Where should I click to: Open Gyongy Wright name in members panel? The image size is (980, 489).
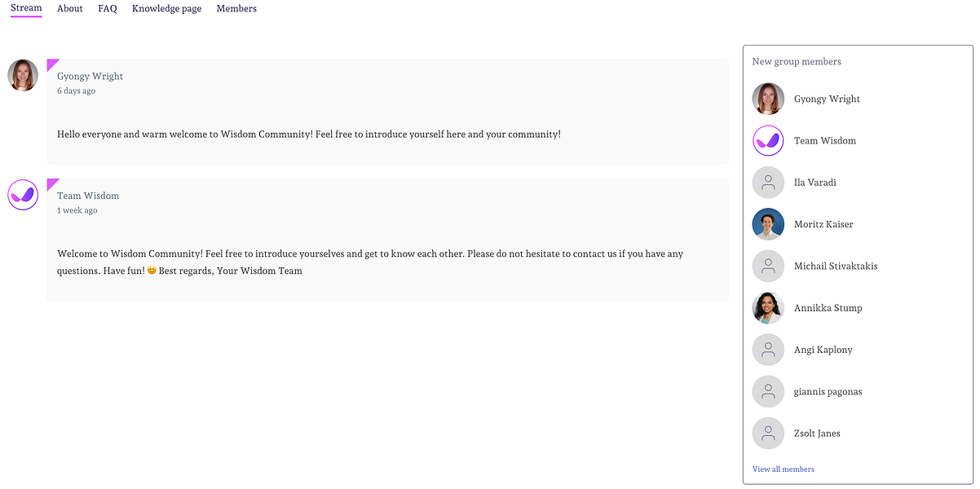click(x=827, y=99)
